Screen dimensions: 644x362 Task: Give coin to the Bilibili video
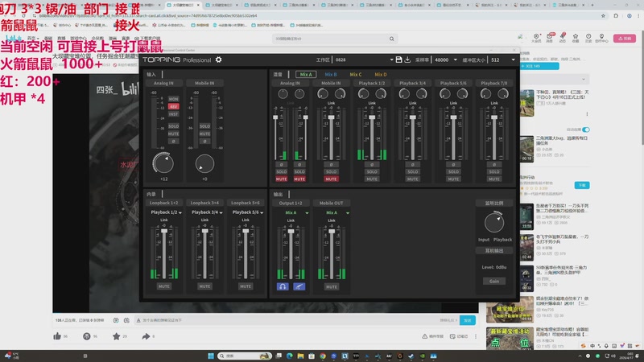87,336
